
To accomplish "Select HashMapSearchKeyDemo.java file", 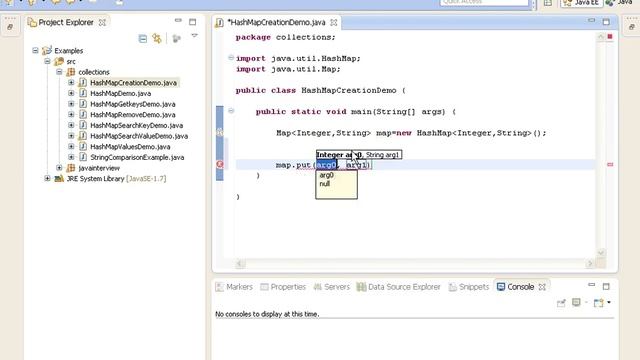I will [136, 125].
